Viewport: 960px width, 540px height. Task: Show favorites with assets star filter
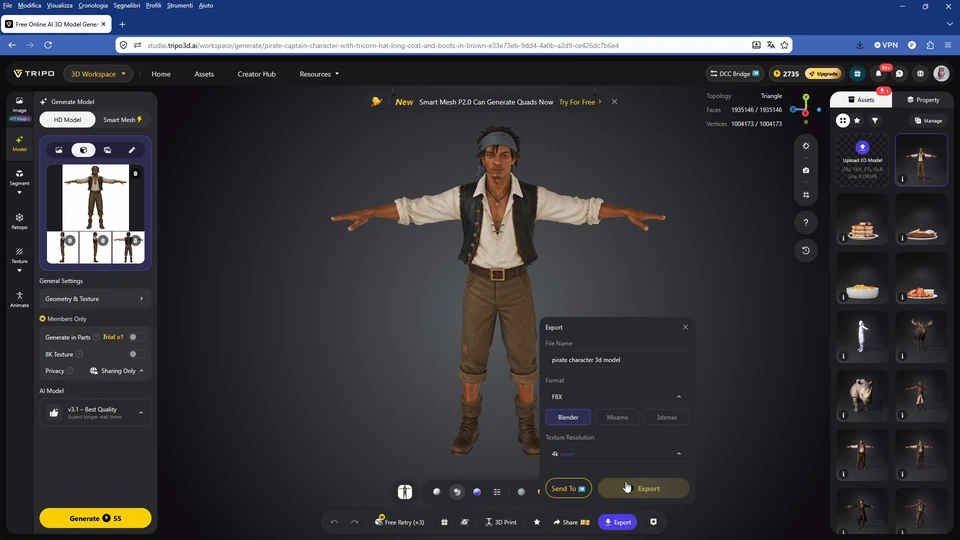(857, 121)
